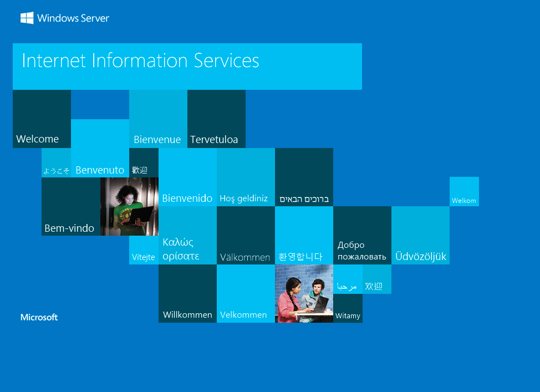Click the Tervetuloa tile
The width and height of the screenshot is (540, 392).
click(216, 119)
